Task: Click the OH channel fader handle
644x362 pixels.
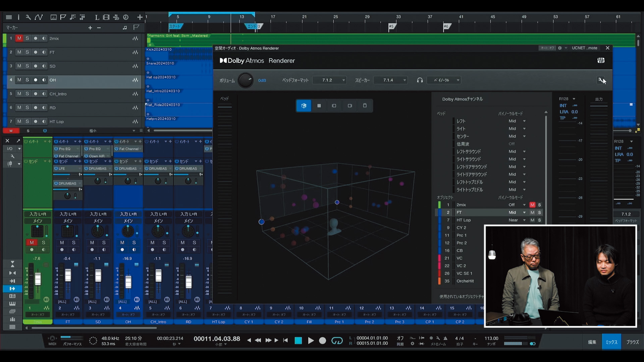Action: [128, 282]
